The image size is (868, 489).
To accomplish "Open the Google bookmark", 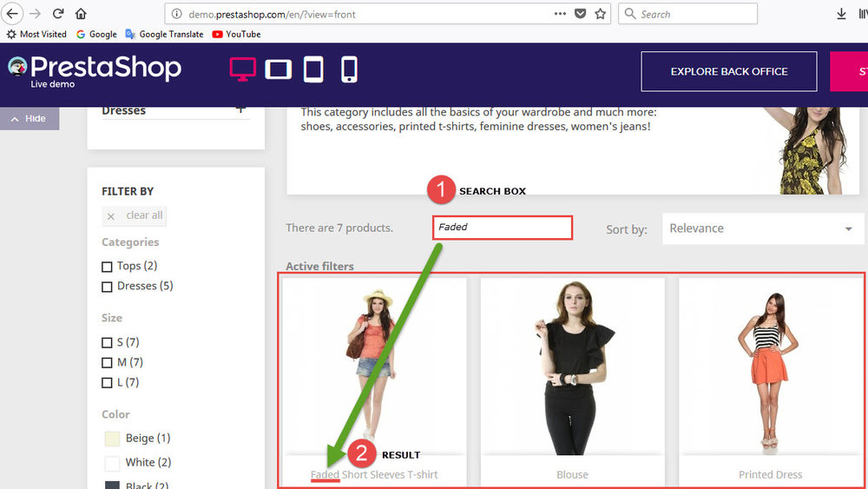I will point(96,35).
